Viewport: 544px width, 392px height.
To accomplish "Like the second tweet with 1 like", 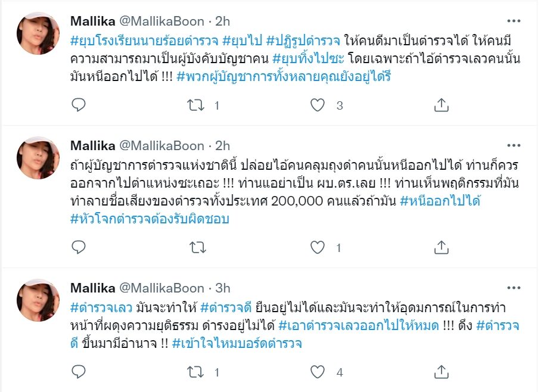I will (318, 247).
